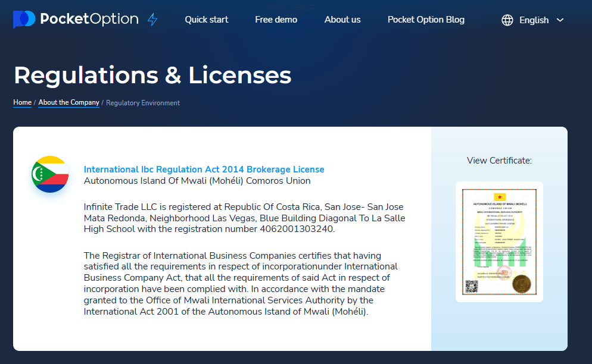The width and height of the screenshot is (592, 364).
Task: Click the Regulatory Environment breadcrumb text
Action: pyautogui.click(x=143, y=103)
